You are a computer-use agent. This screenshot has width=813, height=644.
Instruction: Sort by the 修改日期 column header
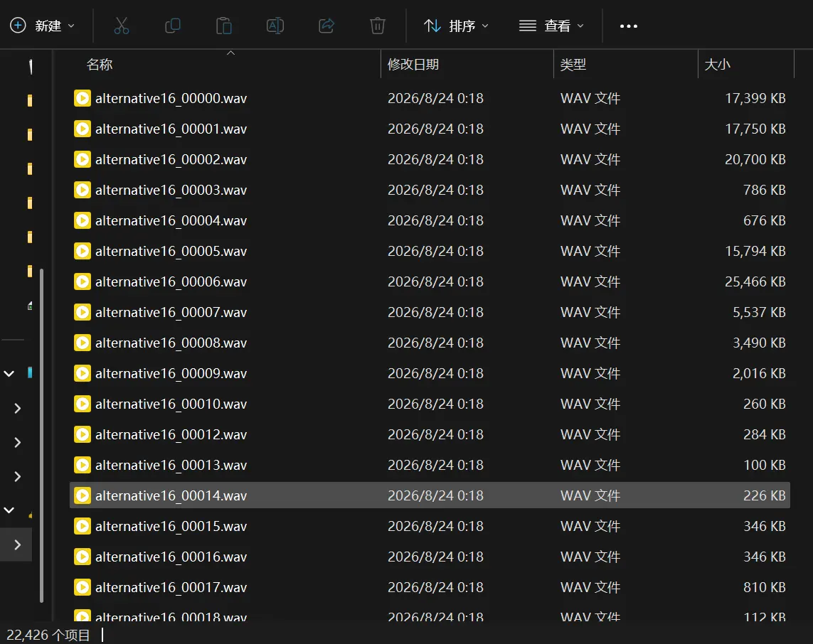click(413, 64)
